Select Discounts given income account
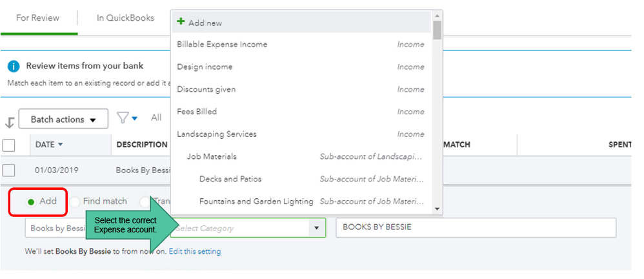 [206, 89]
